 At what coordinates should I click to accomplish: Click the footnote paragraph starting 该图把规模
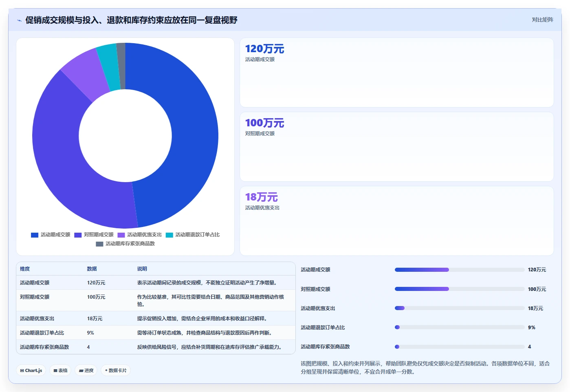click(425, 368)
